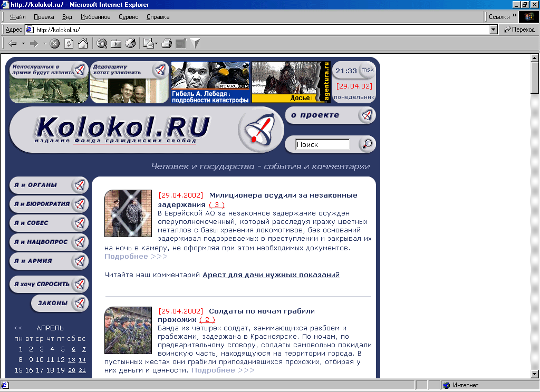Image resolution: width=540 pixels, height=392 pixels.
Task: Click bell icon beside 'Я и ОРГАНЫ'
Action: coord(80,185)
